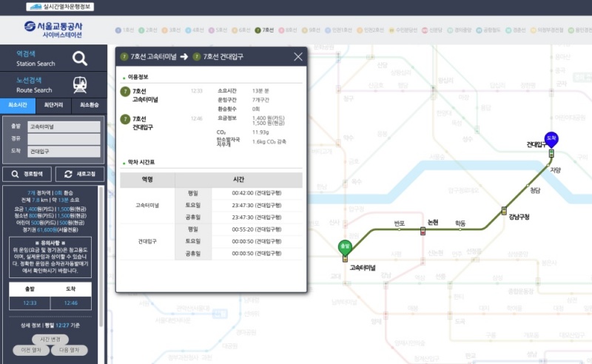Click the green 출발 pin on the map

coord(345,247)
